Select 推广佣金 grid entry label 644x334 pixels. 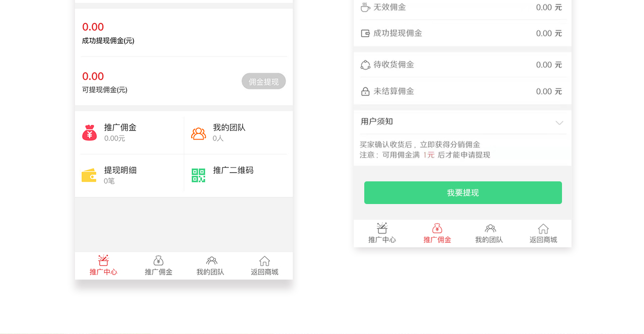point(120,127)
